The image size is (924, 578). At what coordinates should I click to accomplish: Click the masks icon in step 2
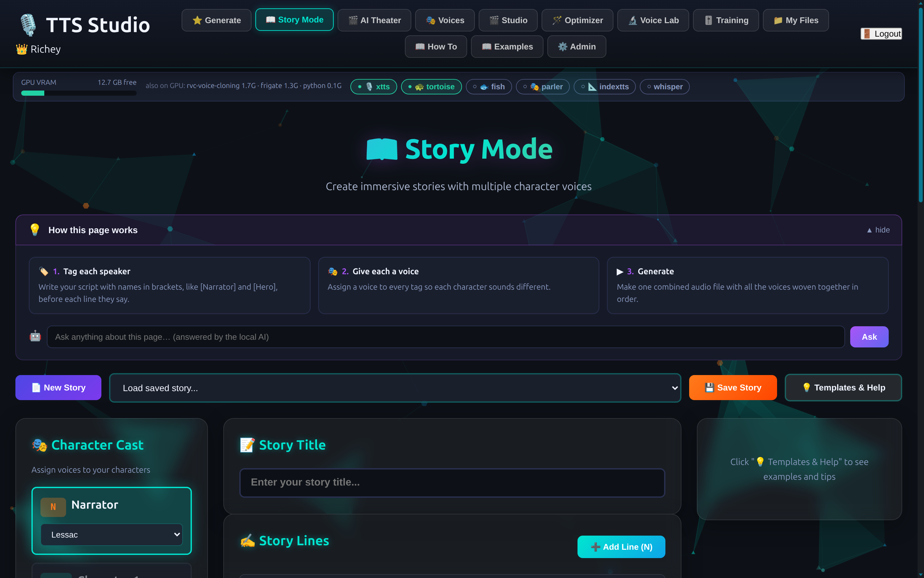[333, 271]
